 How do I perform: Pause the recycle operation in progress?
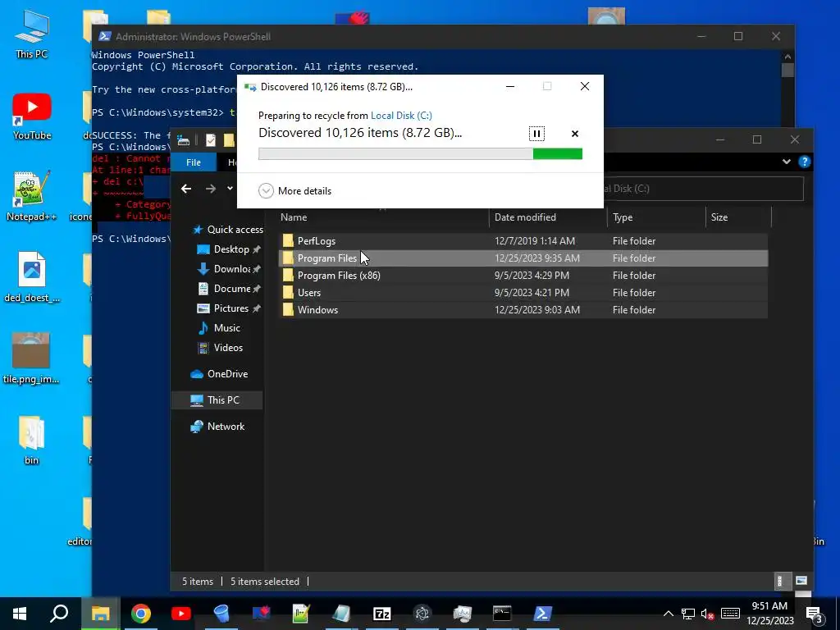(536, 134)
